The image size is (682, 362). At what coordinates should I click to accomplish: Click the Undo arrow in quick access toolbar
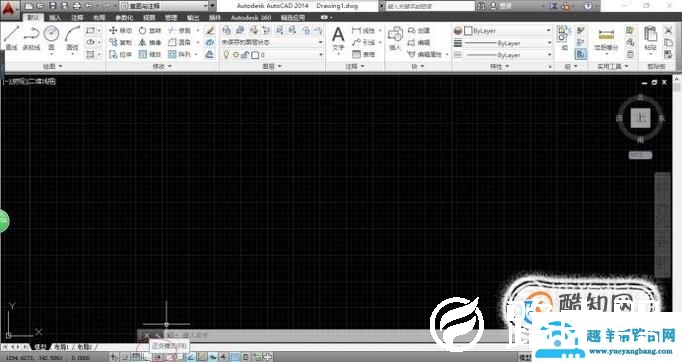click(x=89, y=6)
